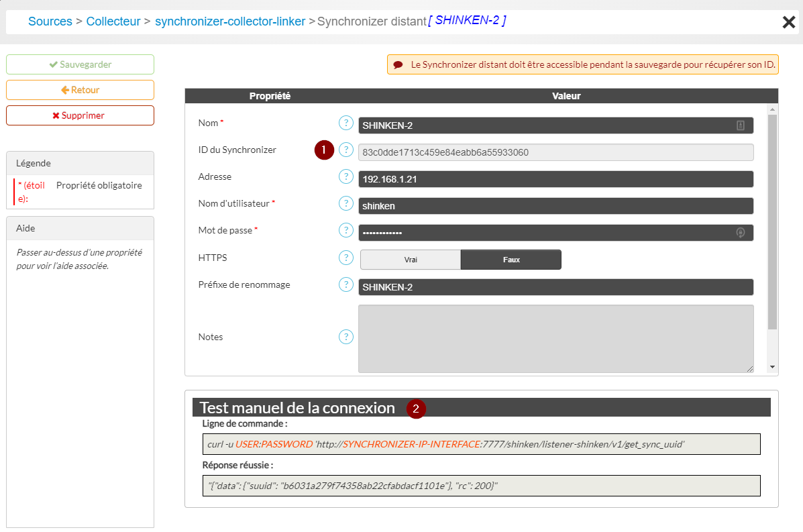Click help icon for Préfixe de renommage
Image resolution: width=803 pixels, height=532 pixels.
tap(345, 284)
